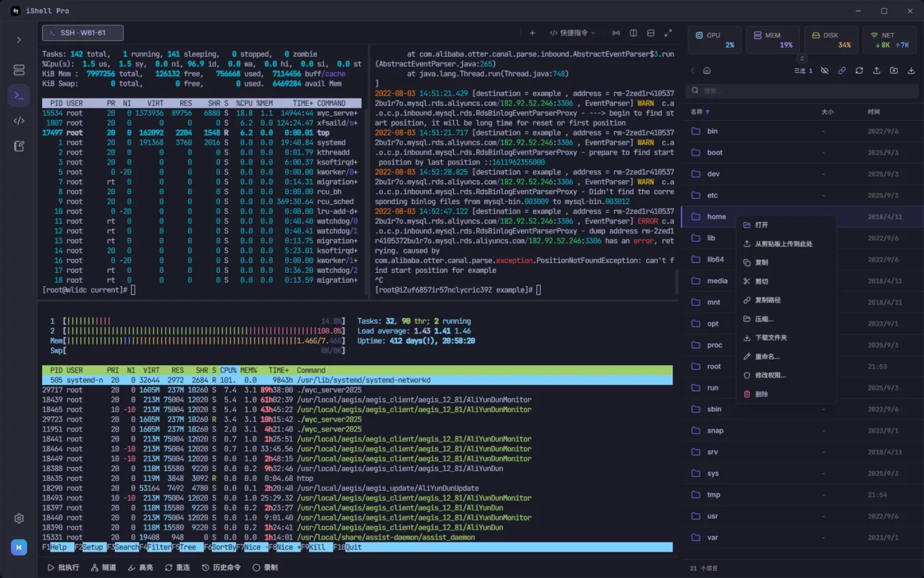
Task: Select the SSH · W61-61 tab
Action: coord(82,33)
